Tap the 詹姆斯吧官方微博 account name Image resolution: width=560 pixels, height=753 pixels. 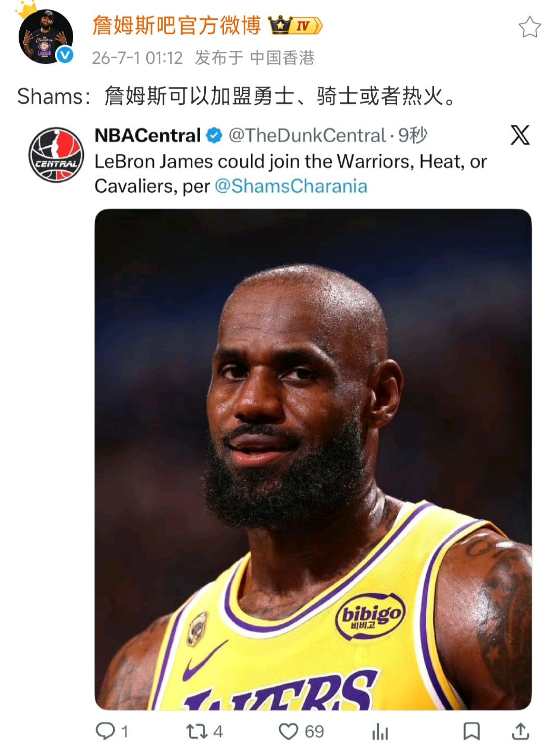coord(177,25)
